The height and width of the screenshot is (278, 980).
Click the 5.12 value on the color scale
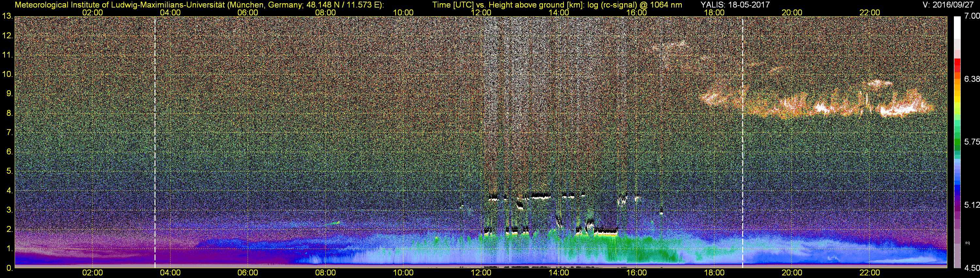(972, 205)
